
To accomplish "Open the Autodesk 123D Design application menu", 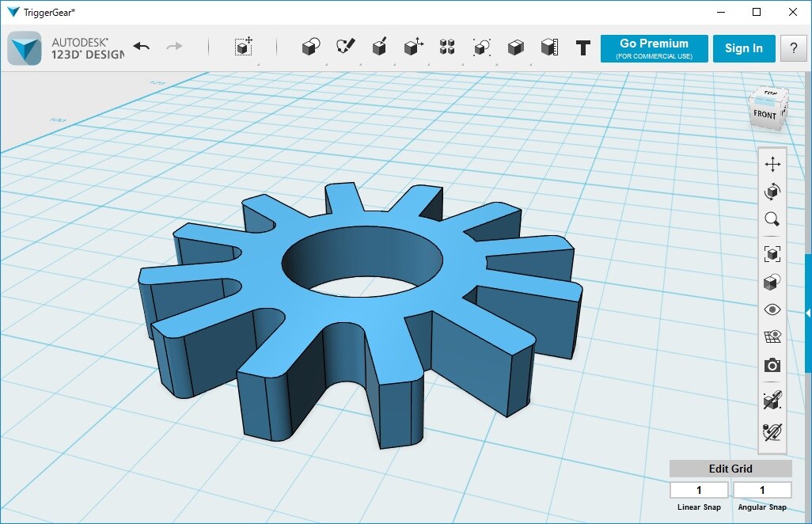I will (x=25, y=48).
